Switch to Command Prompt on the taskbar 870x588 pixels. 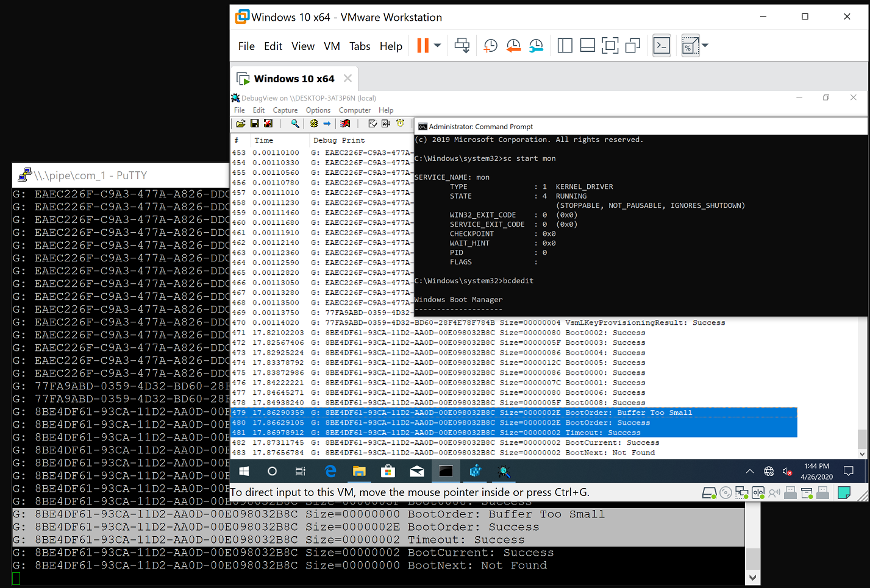point(446,471)
